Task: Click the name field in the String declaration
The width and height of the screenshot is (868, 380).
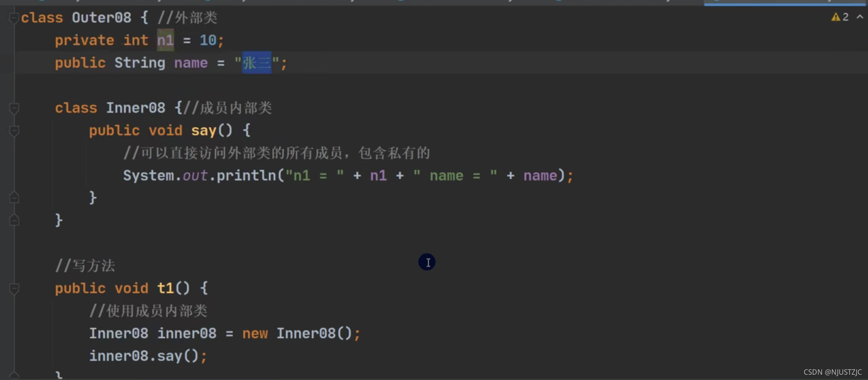Action: tap(191, 63)
